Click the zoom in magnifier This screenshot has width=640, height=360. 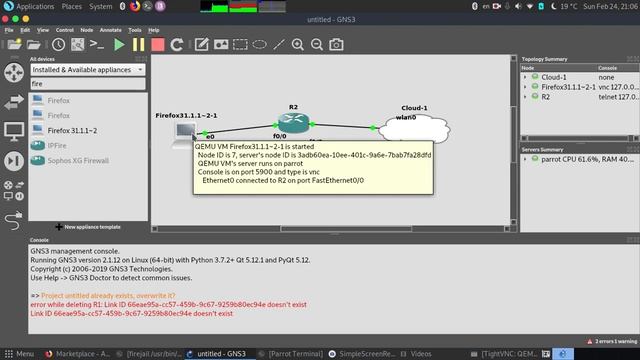click(298, 44)
